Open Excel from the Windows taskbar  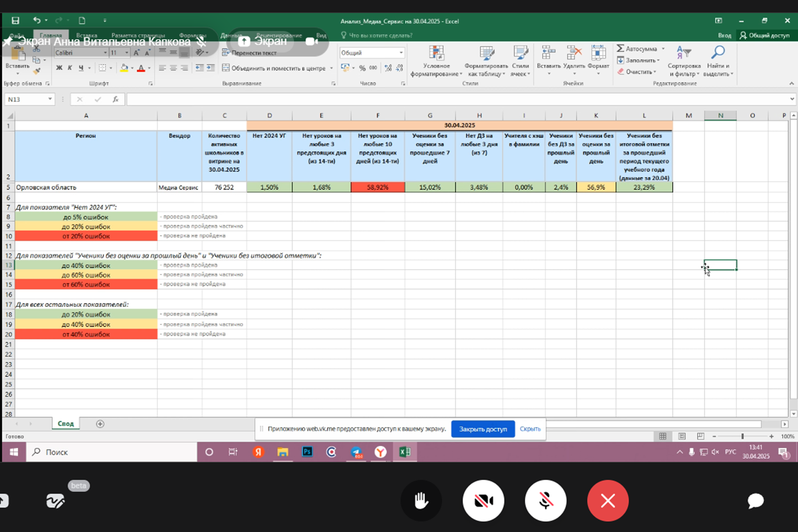[404, 452]
